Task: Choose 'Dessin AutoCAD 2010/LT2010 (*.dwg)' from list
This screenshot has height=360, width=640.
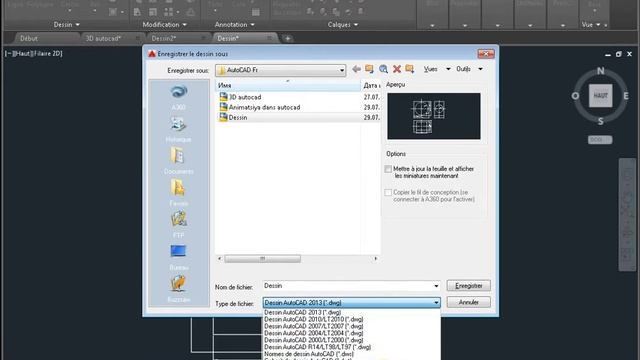Action: coord(313,319)
